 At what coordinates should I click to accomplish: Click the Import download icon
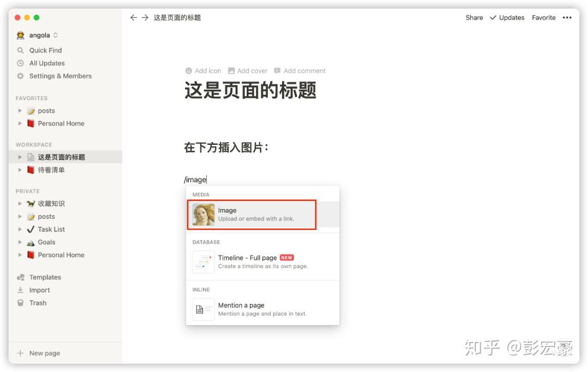click(20, 290)
